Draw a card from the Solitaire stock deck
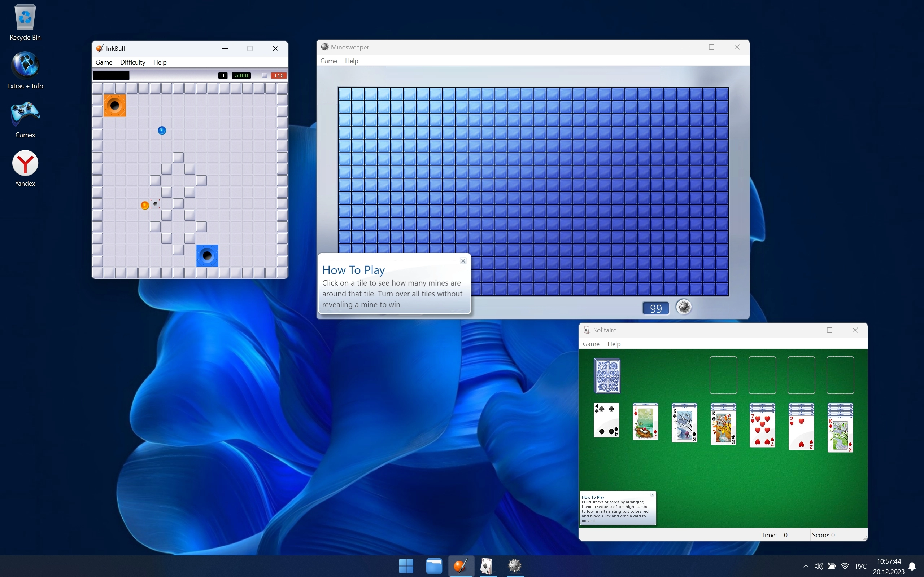The width and height of the screenshot is (924, 577). 607,375
